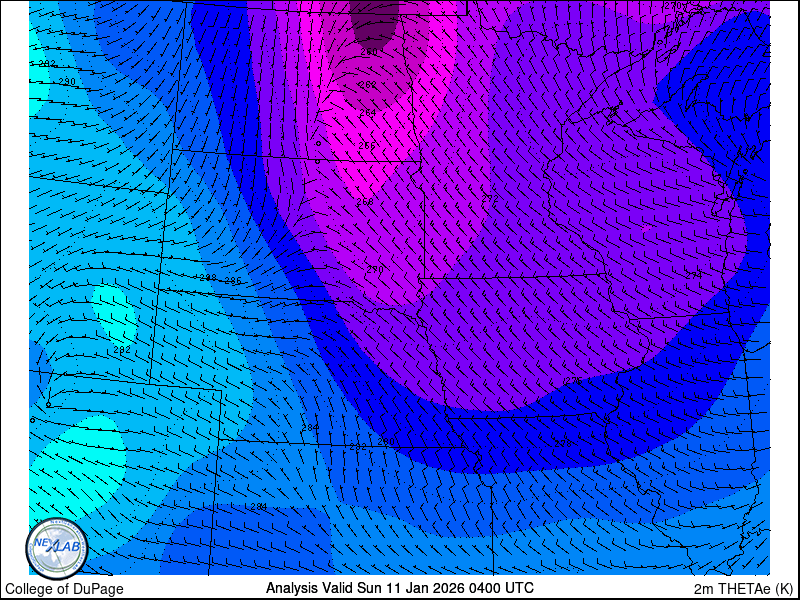Click the 266 contour label

(367, 145)
